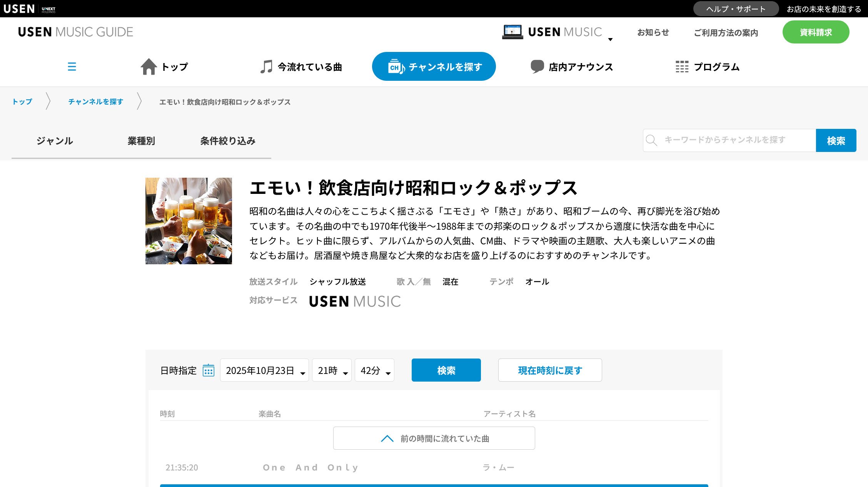
Task: Open the hour dropdown showing 21時
Action: click(x=332, y=370)
